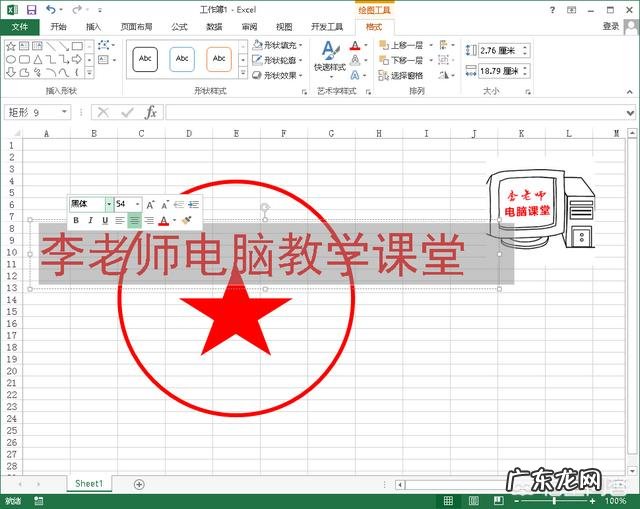Open name box dropdown for 矩形 9
Viewport: 640px width, 509px height.
[64, 112]
